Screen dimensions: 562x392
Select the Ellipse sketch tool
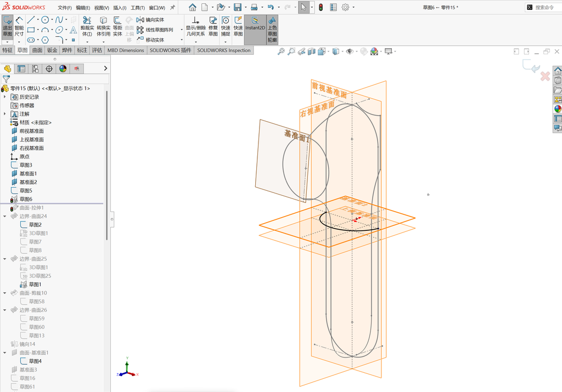click(x=59, y=30)
